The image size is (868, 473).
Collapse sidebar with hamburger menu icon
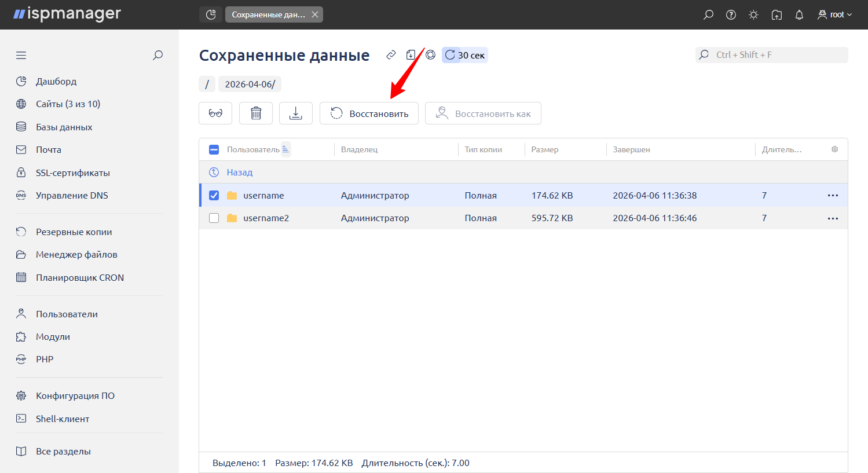pos(21,56)
